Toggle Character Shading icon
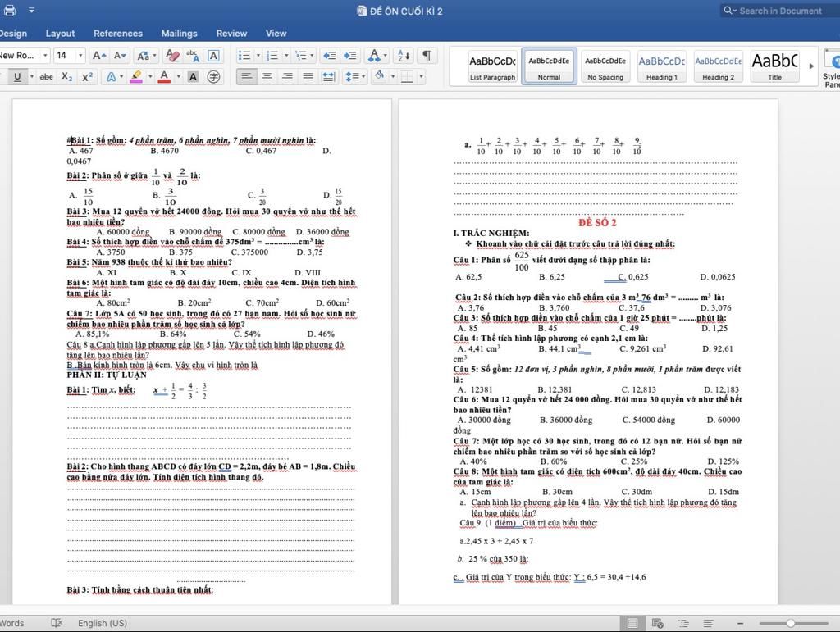The image size is (840, 632). (x=193, y=76)
